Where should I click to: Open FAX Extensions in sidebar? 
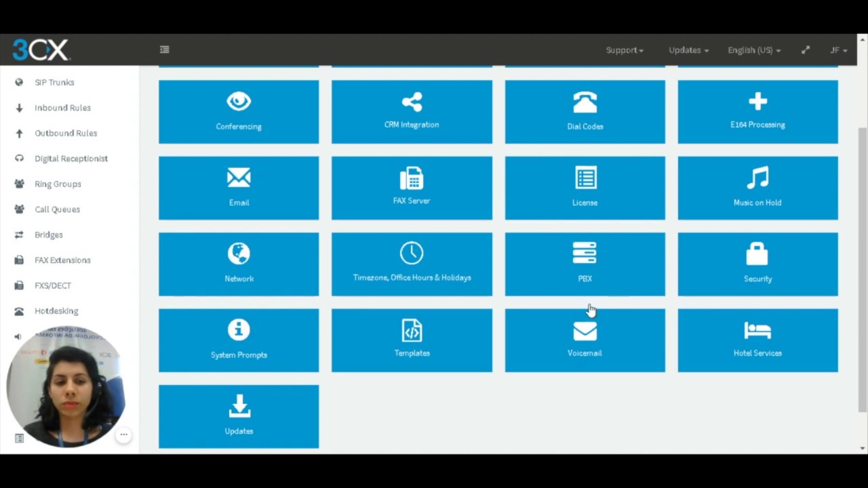click(62, 260)
